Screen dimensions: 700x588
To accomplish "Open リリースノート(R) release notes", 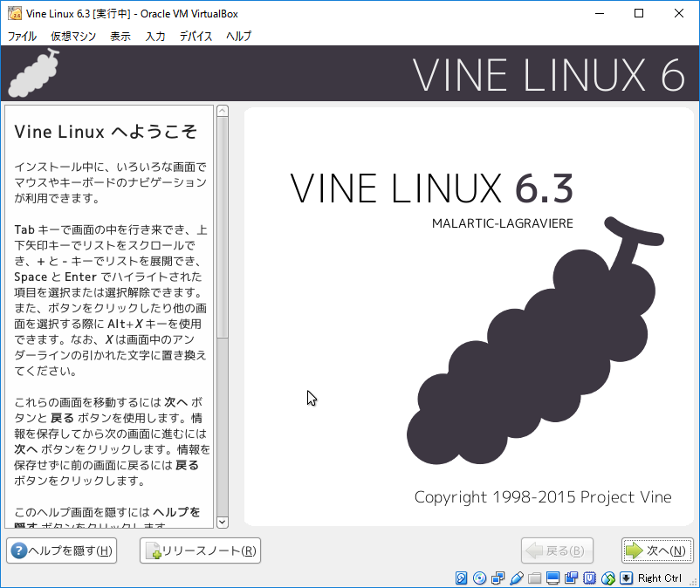I will 200,550.
